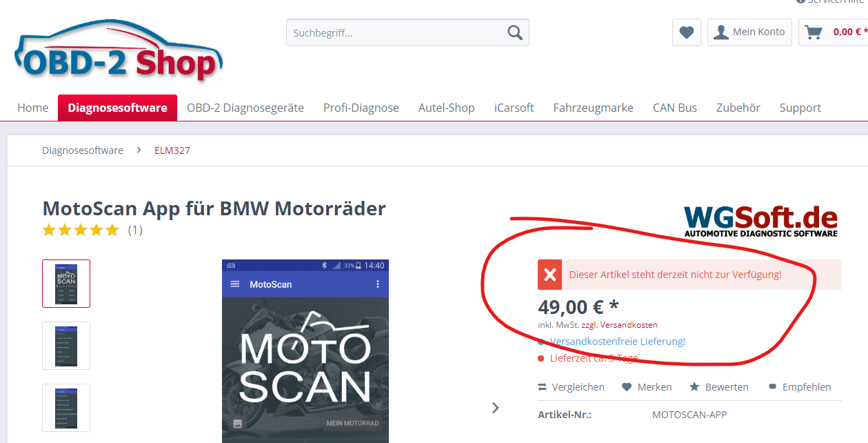Click the MOTOSCAN-APP article number

(x=689, y=415)
